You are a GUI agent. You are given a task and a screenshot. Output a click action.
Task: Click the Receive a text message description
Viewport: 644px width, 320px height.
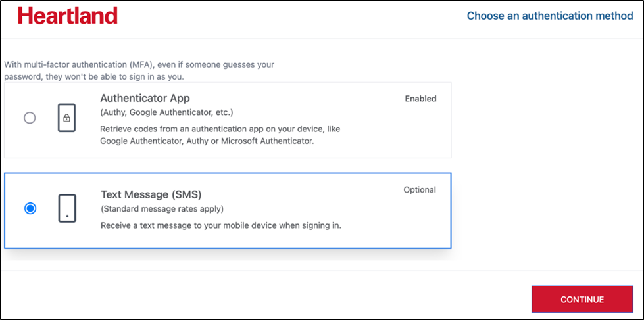[x=221, y=225]
